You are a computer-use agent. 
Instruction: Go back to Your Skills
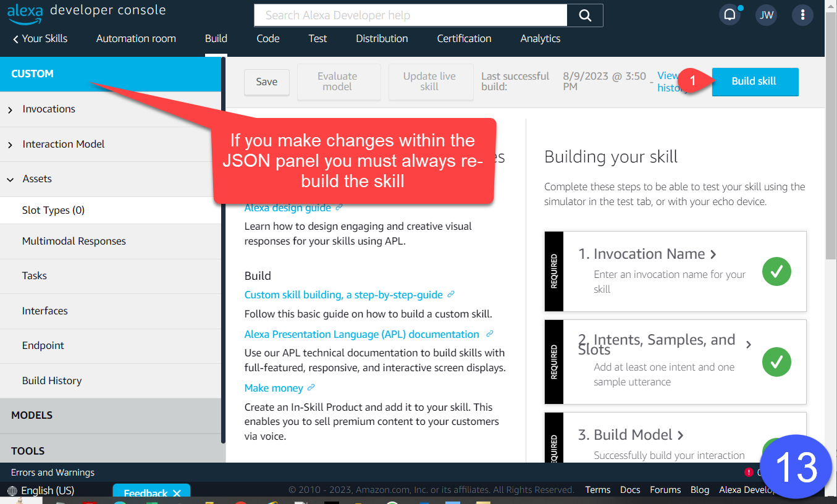tap(40, 38)
